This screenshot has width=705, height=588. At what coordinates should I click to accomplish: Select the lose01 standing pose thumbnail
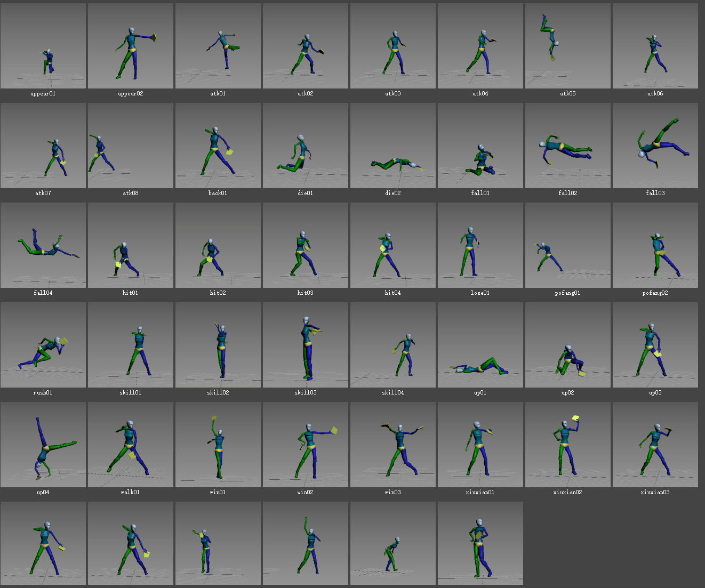click(480, 245)
